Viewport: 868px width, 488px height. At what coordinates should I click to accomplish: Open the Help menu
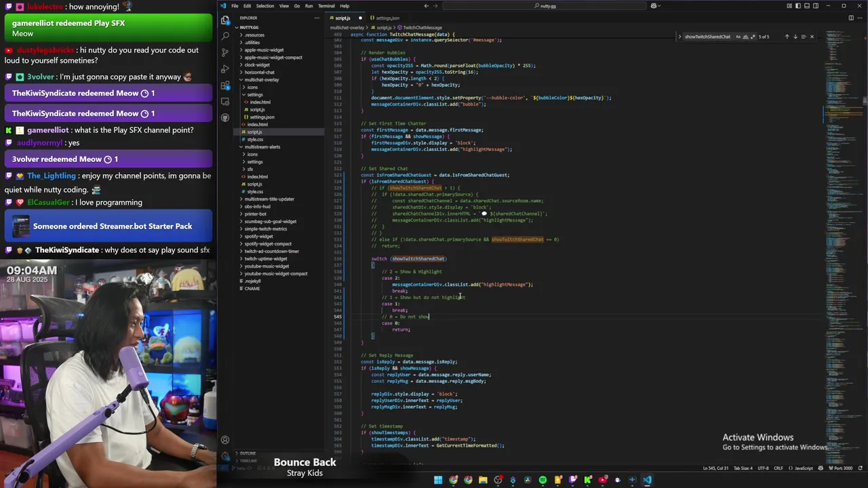344,5
